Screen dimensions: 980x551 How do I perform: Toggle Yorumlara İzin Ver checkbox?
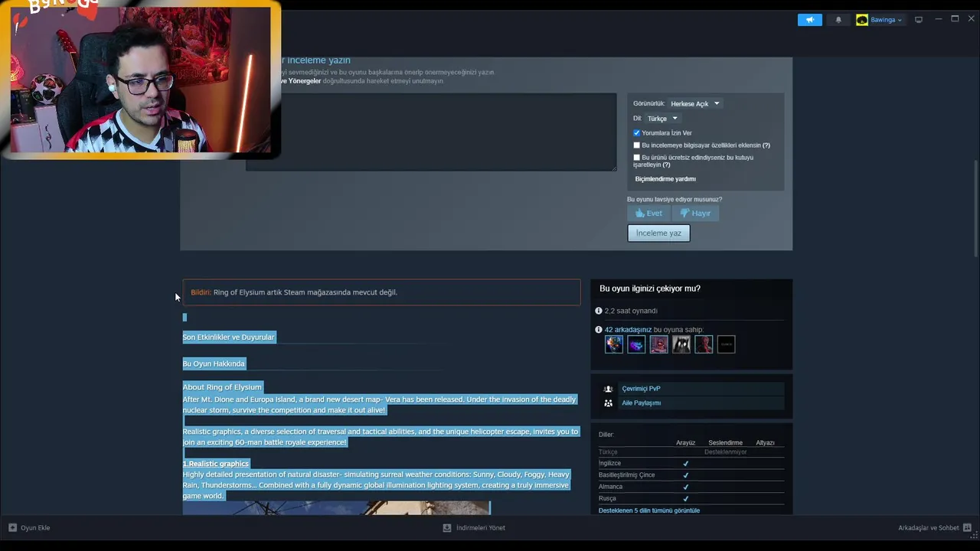(636, 133)
